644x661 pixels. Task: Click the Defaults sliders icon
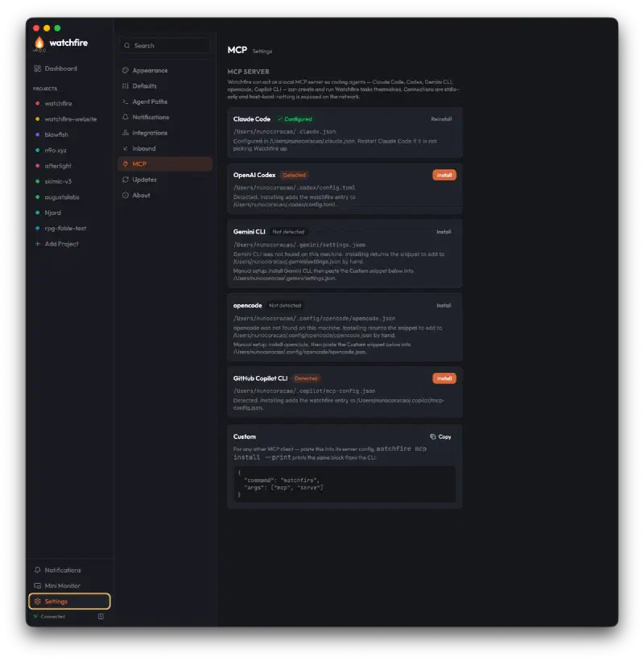pyautogui.click(x=125, y=86)
